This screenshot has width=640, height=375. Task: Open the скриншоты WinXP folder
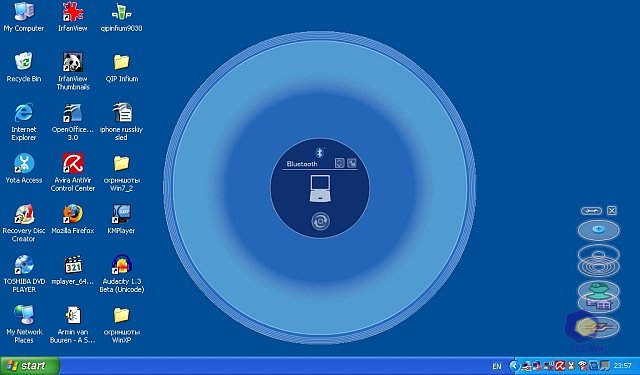click(x=122, y=324)
